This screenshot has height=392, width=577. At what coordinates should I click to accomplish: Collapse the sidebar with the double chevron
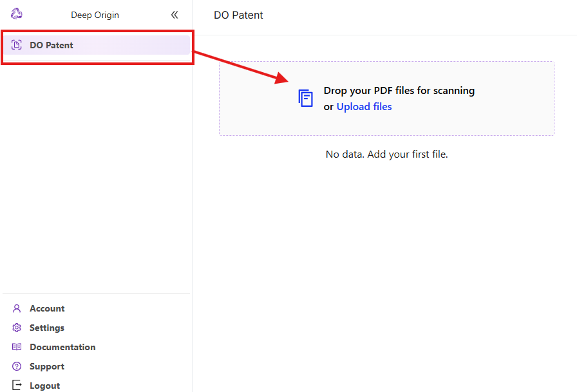pos(175,15)
